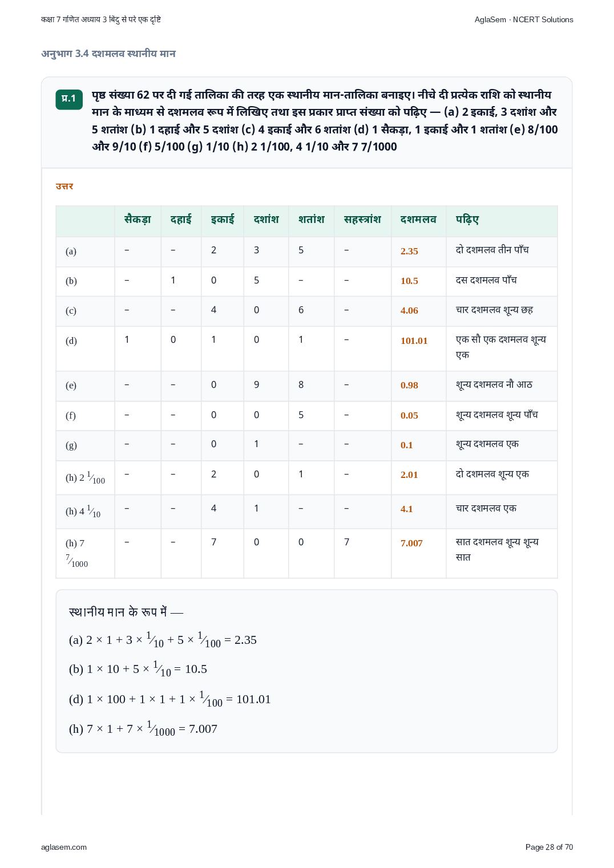614x868 pixels.
Task: Select the decimal value 2.35
Action: coord(409,251)
